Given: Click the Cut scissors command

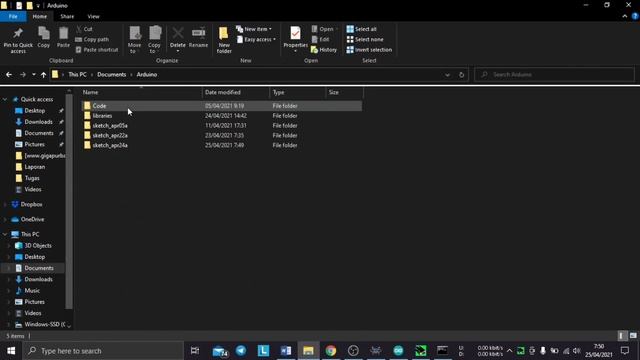Looking at the screenshot, I should [x=84, y=29].
